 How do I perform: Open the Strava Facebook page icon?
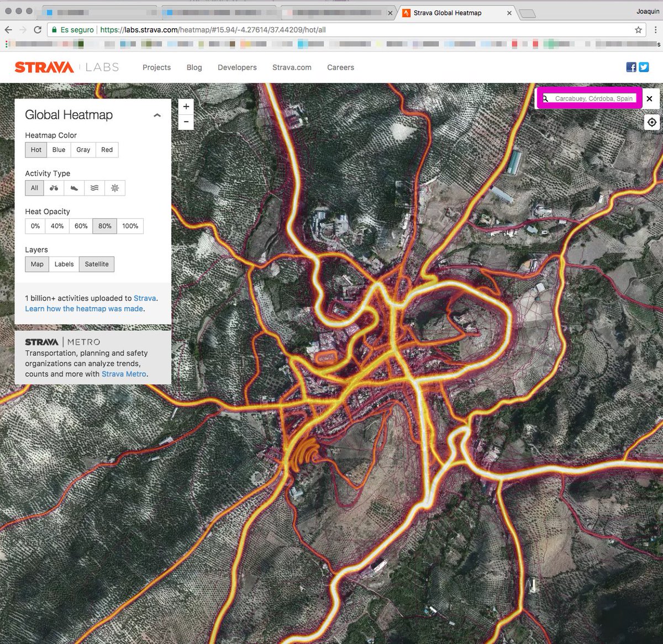[x=631, y=67]
